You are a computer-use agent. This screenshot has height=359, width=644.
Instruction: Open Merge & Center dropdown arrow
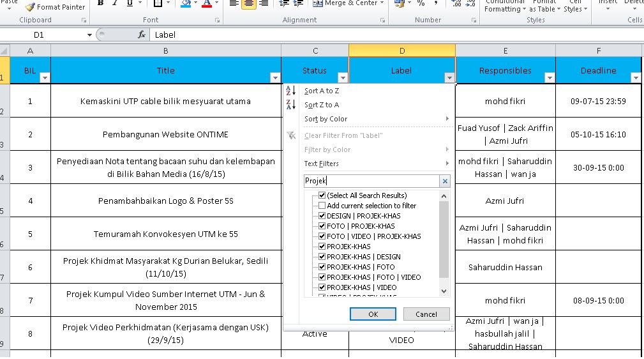point(382,3)
